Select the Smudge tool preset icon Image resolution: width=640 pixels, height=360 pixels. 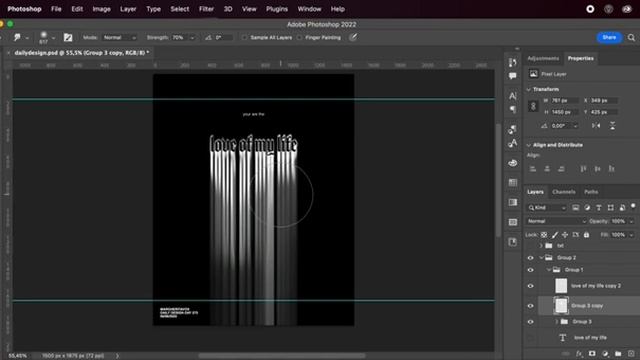point(17,38)
